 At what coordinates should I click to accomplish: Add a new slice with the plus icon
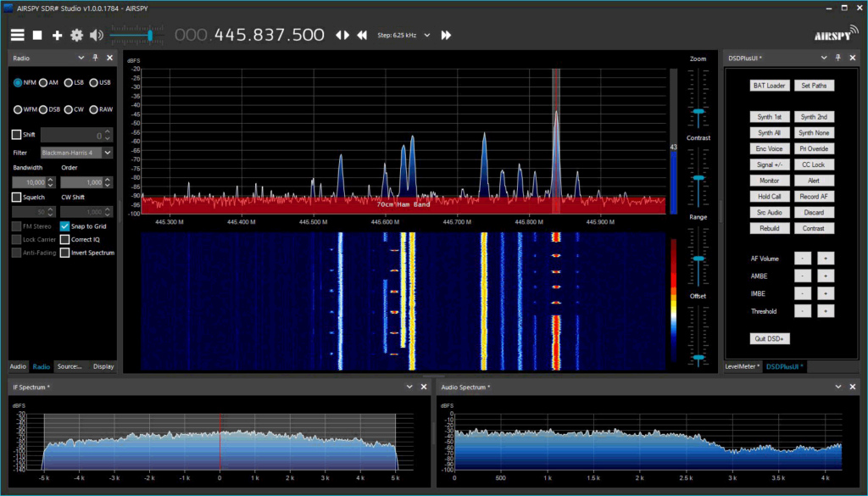point(57,36)
